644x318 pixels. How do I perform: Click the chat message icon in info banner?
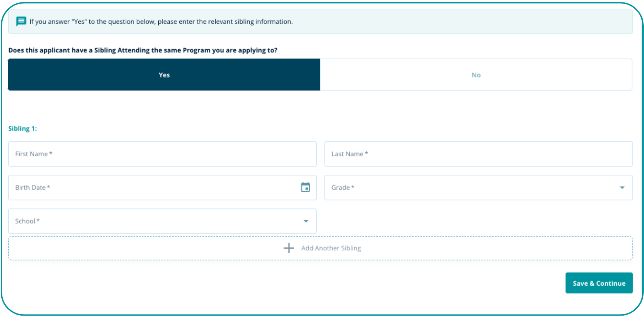(x=21, y=21)
